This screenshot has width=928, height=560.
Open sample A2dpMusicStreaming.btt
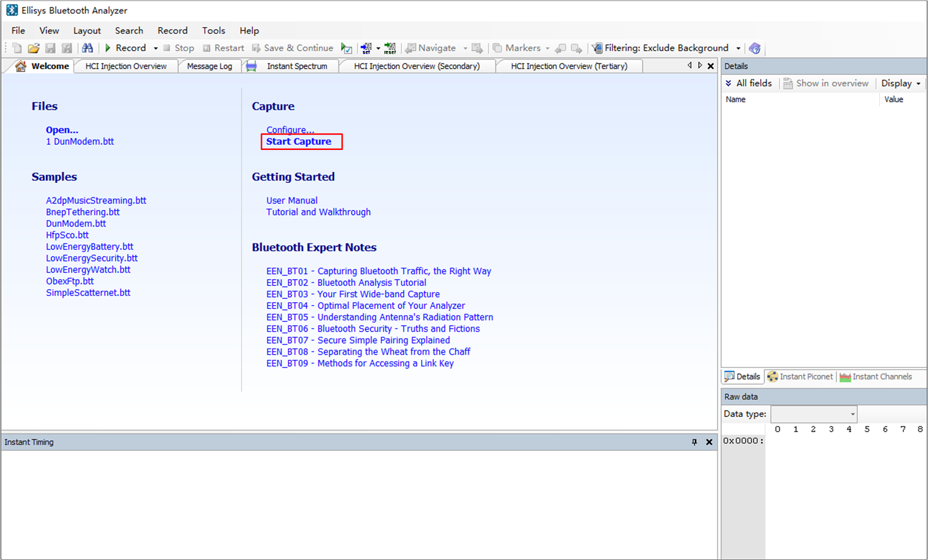pyautogui.click(x=96, y=200)
